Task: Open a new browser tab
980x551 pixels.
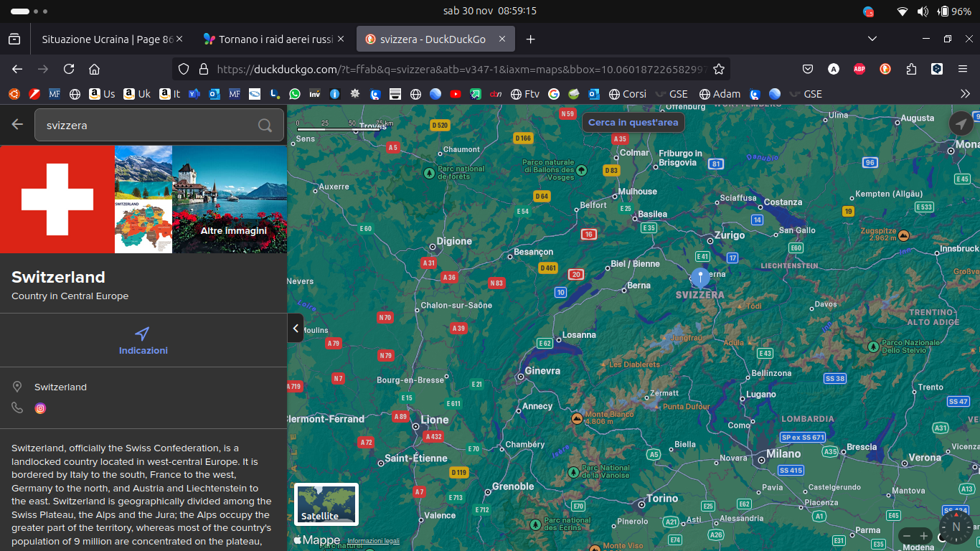Action: 530,39
